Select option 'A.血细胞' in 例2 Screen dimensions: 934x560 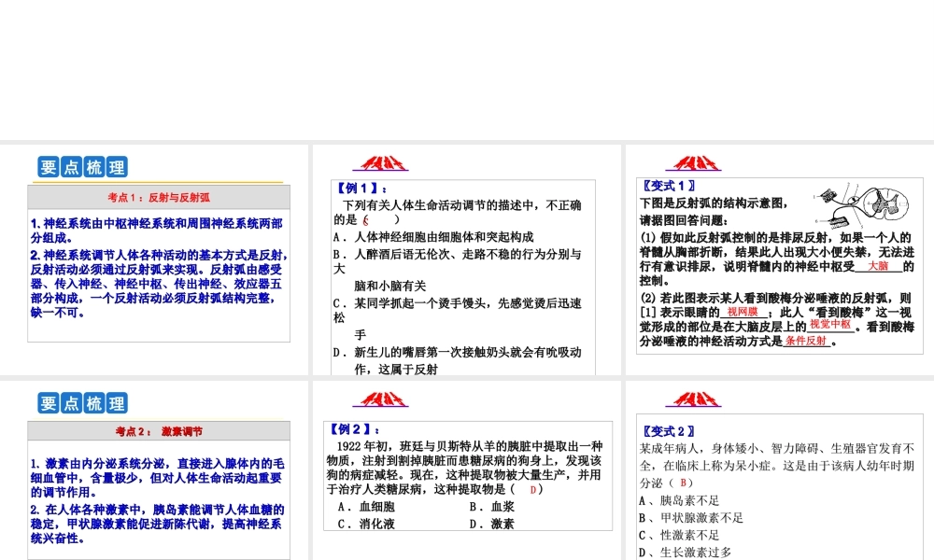pos(366,507)
